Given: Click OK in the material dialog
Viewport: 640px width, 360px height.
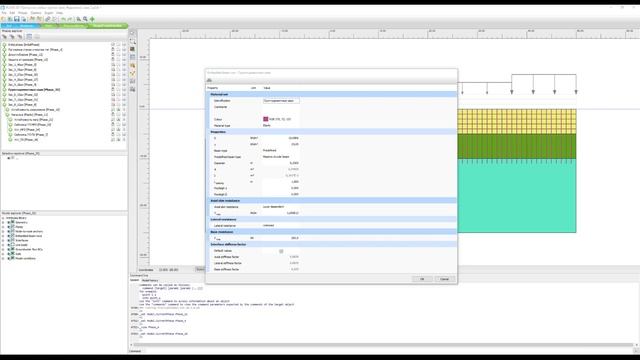Looking at the screenshot, I should 422,279.
